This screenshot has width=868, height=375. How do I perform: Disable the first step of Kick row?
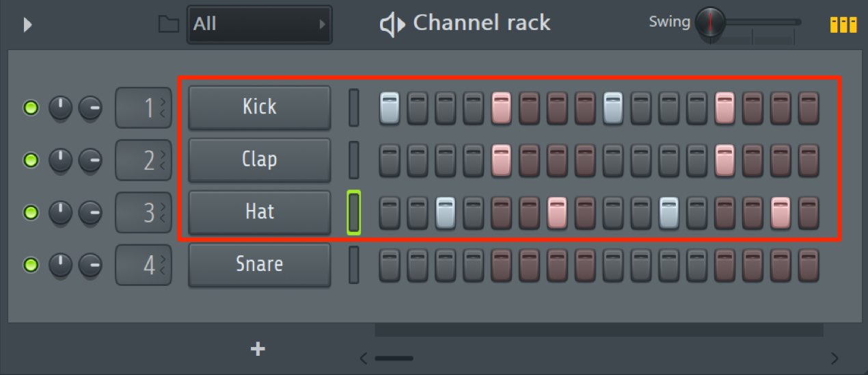click(x=390, y=108)
